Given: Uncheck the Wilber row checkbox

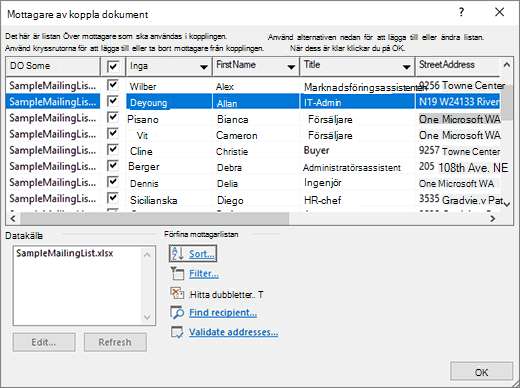Looking at the screenshot, I should [x=113, y=85].
